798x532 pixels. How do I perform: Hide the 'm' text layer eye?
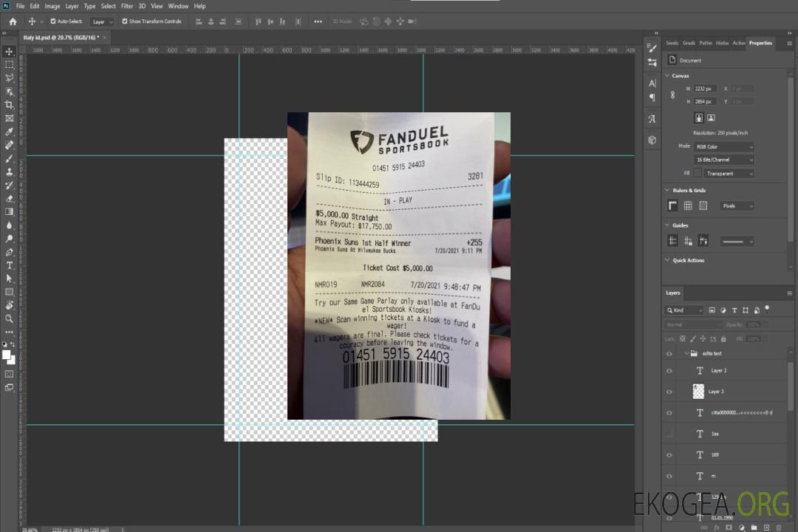click(x=669, y=477)
